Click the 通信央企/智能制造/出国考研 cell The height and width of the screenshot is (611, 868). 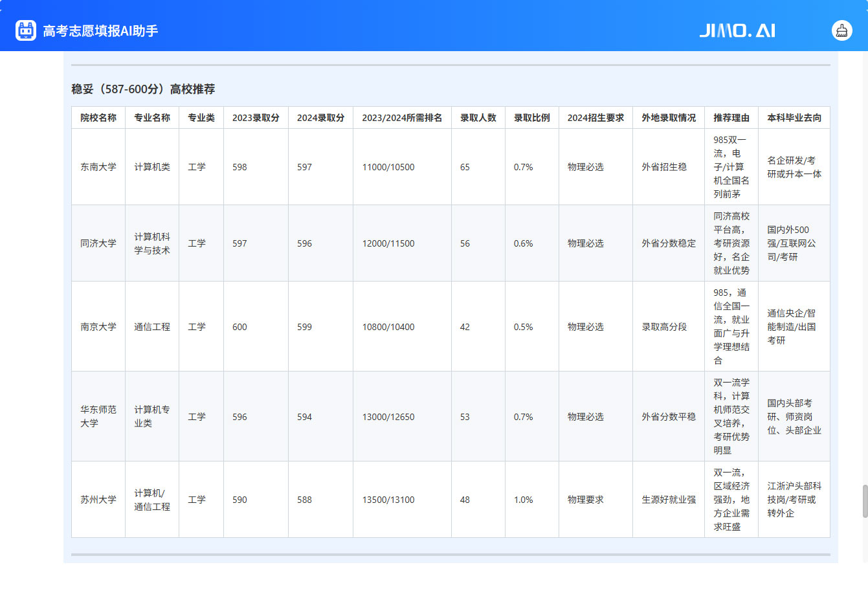pyautogui.click(x=794, y=327)
